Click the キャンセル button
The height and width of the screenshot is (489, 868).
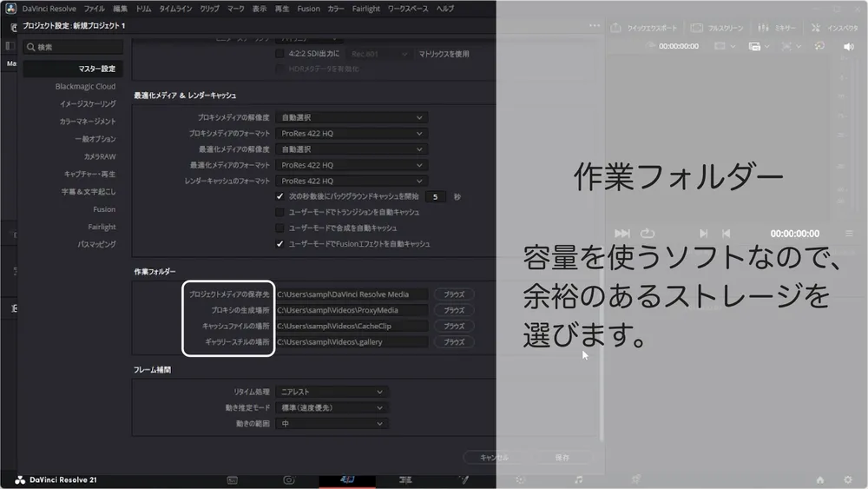(495, 458)
